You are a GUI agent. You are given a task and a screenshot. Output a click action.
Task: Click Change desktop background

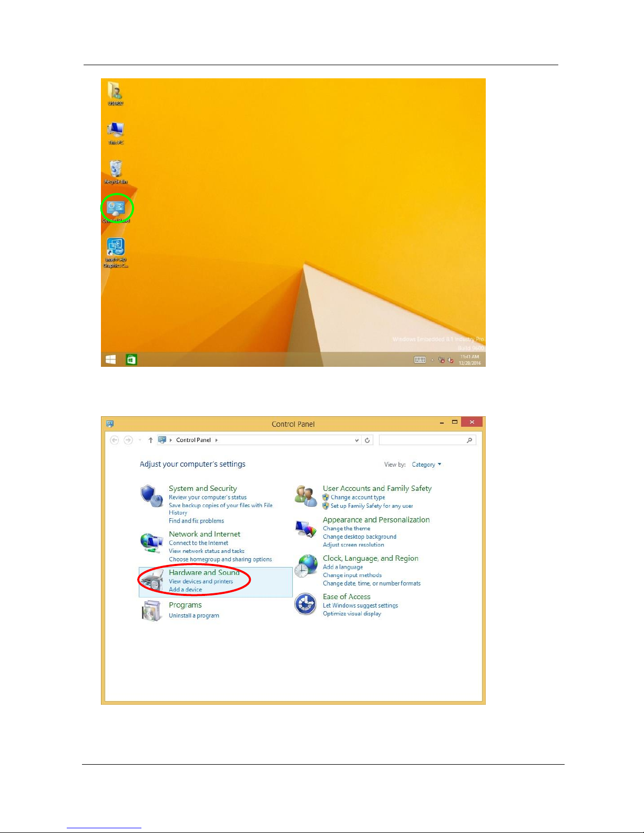tap(360, 537)
